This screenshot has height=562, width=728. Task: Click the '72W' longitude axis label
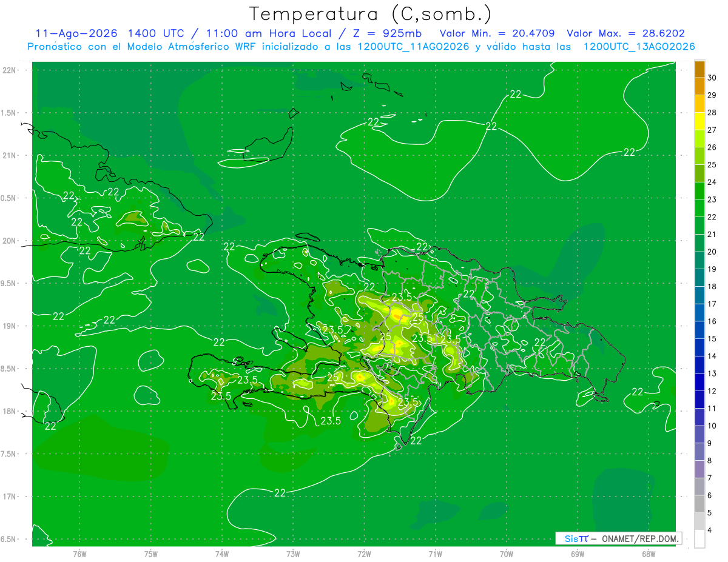point(365,554)
